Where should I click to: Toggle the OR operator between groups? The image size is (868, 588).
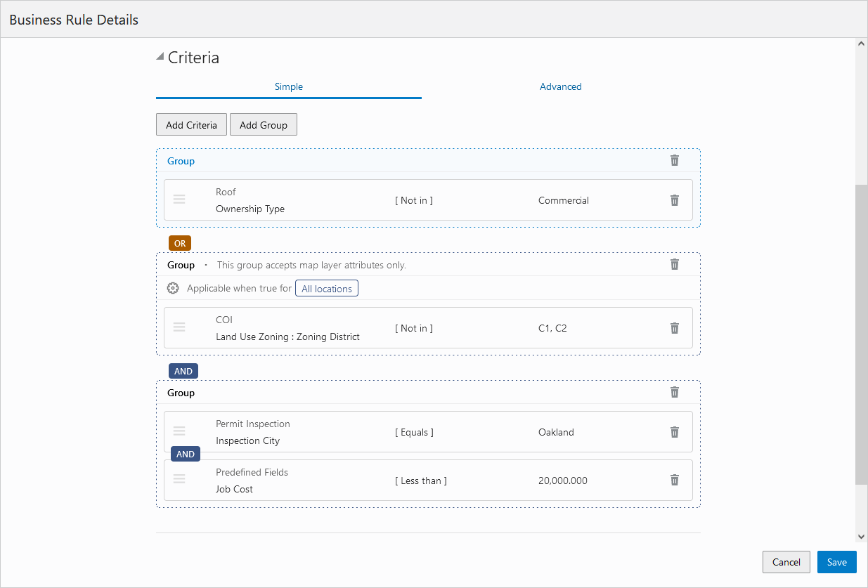click(x=180, y=243)
